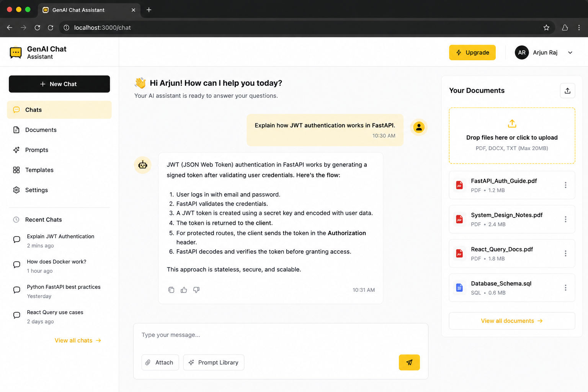Screen dimensions: 588x392
Task: Go back in browser history
Action: 10,28
